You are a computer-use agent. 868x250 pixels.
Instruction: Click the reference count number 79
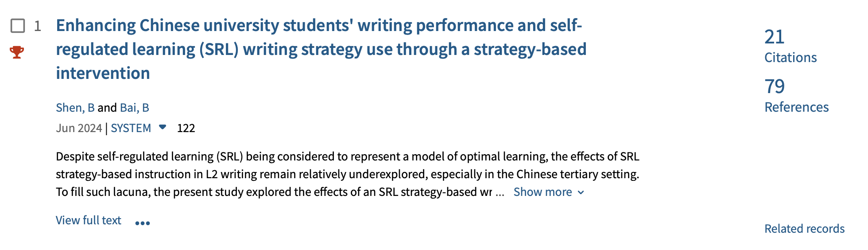(x=774, y=86)
